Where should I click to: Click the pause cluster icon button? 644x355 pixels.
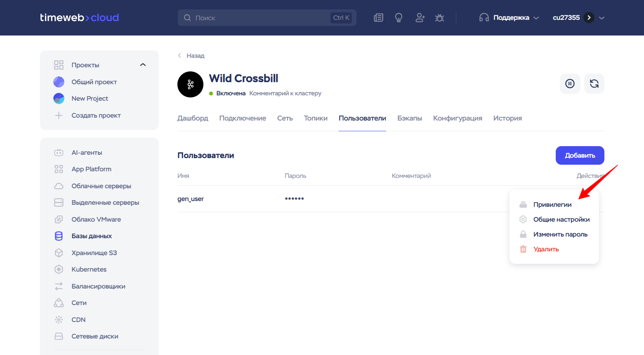pos(570,84)
